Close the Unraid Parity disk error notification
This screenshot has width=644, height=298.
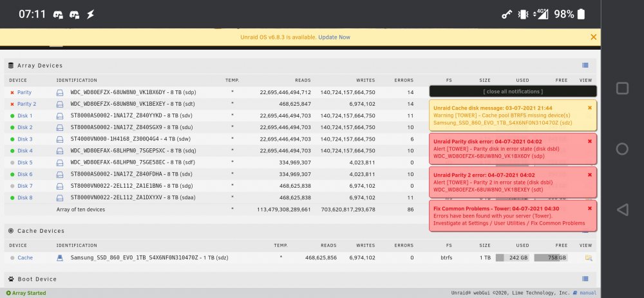pyautogui.click(x=590, y=141)
